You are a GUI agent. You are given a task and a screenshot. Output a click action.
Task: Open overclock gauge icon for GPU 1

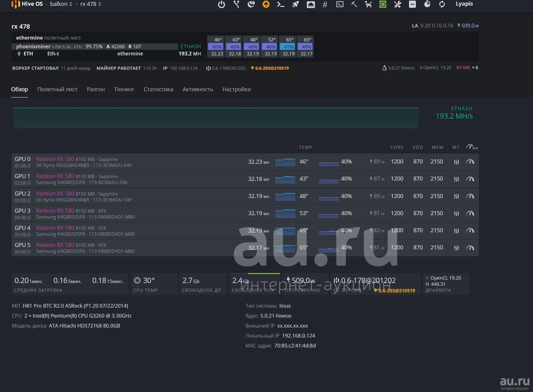point(470,179)
